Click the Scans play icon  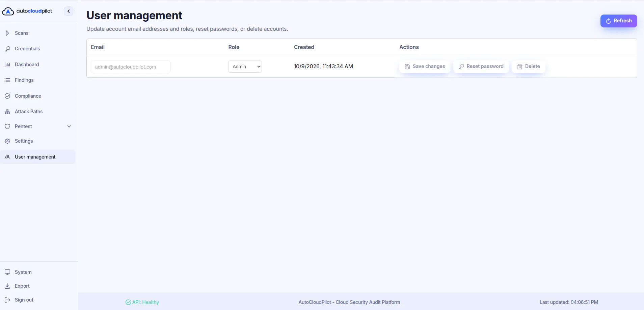coord(7,33)
